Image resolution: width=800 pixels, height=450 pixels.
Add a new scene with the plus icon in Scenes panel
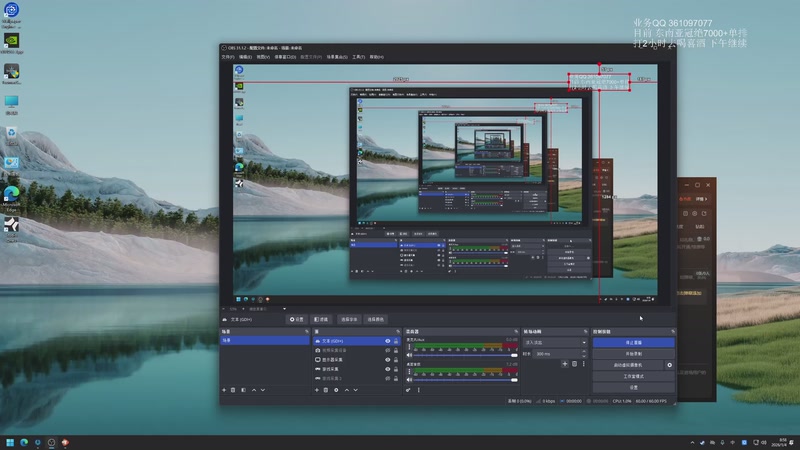click(x=224, y=390)
